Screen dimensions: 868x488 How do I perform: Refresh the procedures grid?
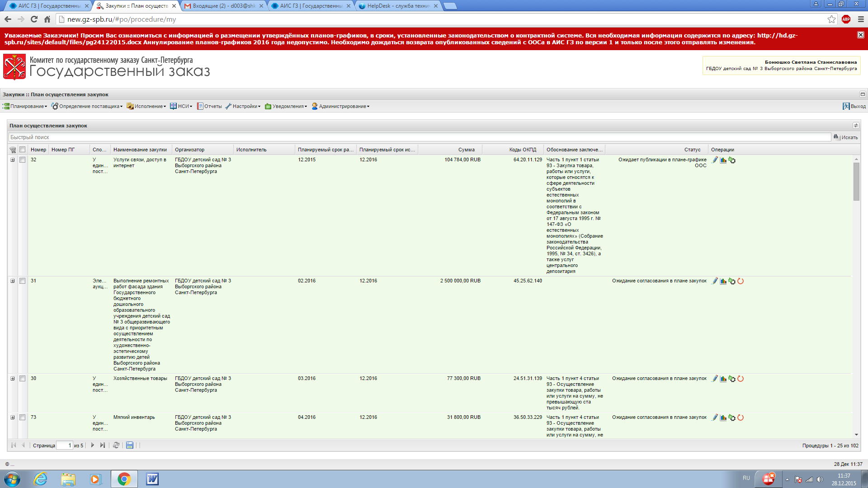click(x=116, y=445)
